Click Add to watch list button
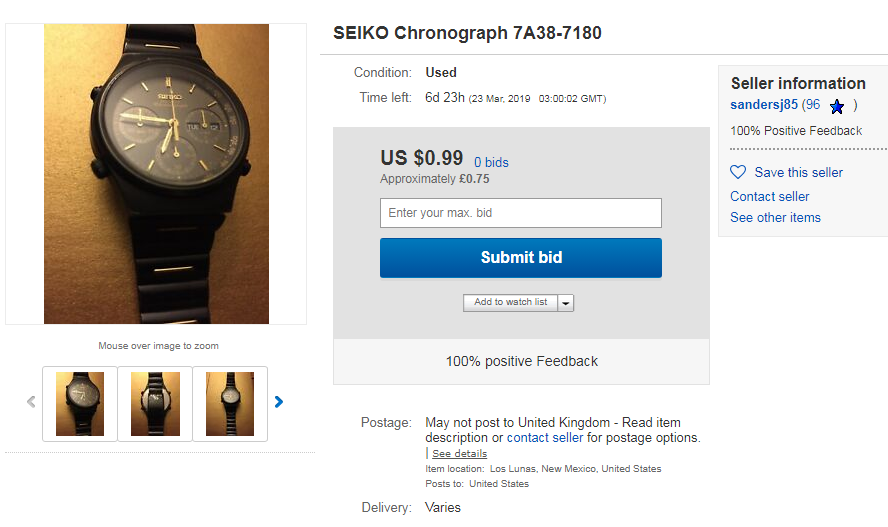 510,303
